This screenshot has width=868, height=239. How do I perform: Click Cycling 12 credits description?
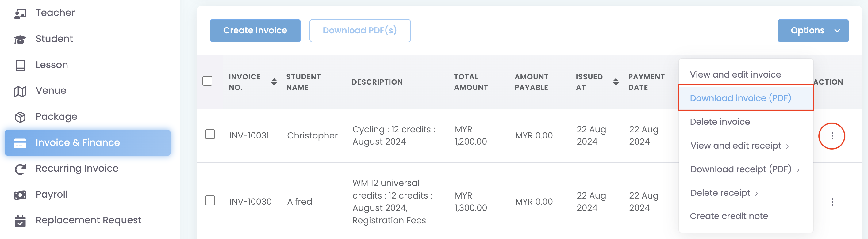coord(394,136)
